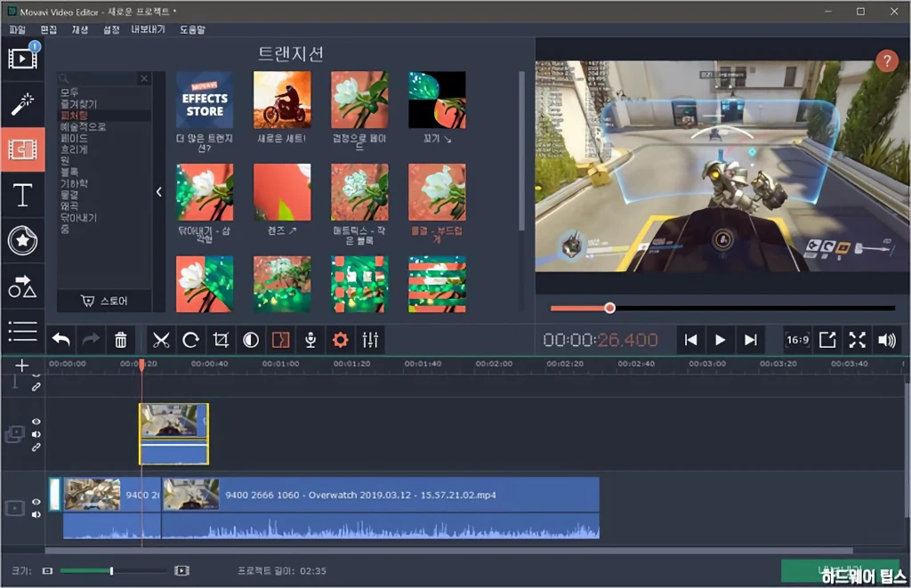Screen dimensions: 911x588
Task: Toggle title track link icon
Action: point(36,386)
